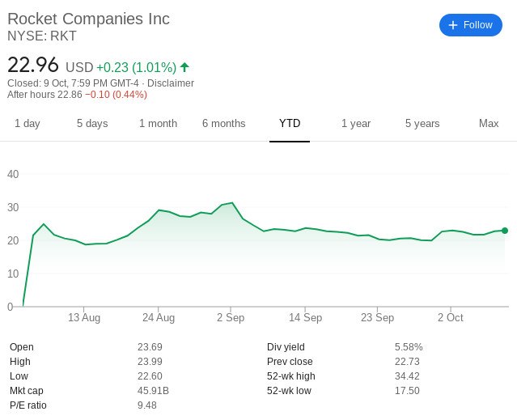The image size is (517, 420).
Task: Select the YTD tab
Action: 290,123
